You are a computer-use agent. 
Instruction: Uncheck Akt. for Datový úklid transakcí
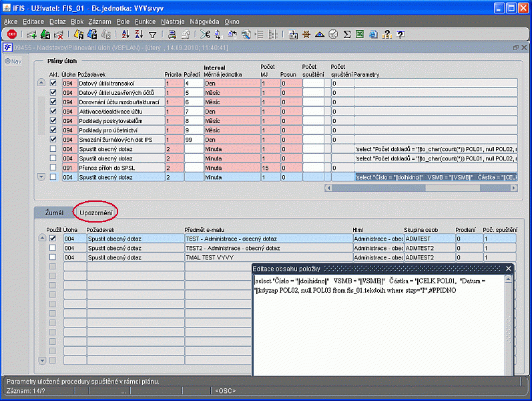[53, 83]
